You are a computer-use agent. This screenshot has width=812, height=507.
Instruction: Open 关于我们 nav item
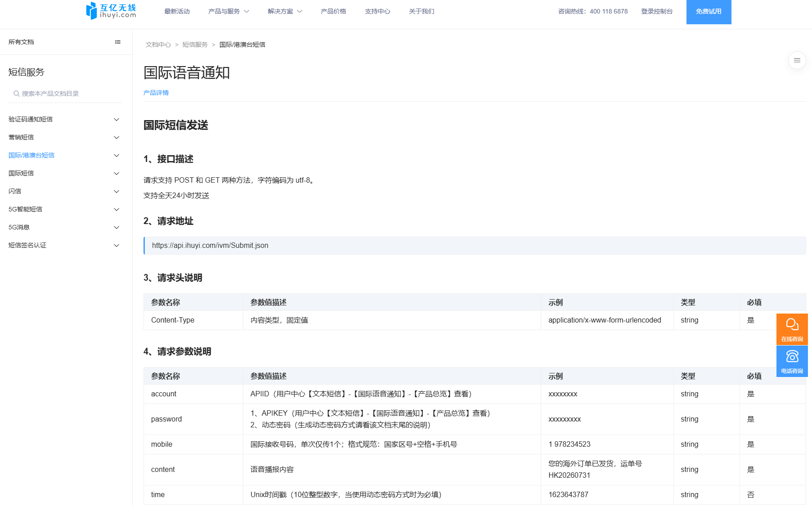pyautogui.click(x=422, y=11)
